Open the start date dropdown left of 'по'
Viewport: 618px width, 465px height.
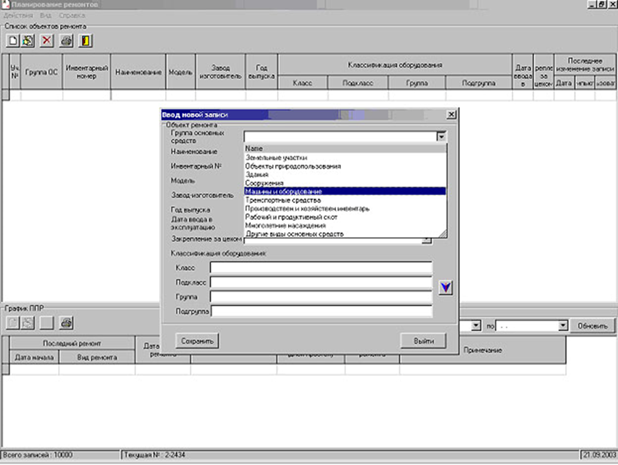476,326
